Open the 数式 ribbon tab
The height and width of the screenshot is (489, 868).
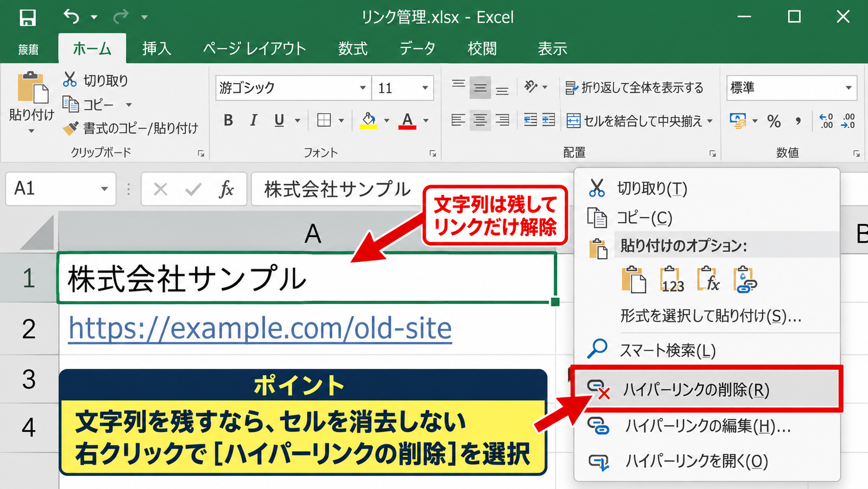(x=353, y=48)
